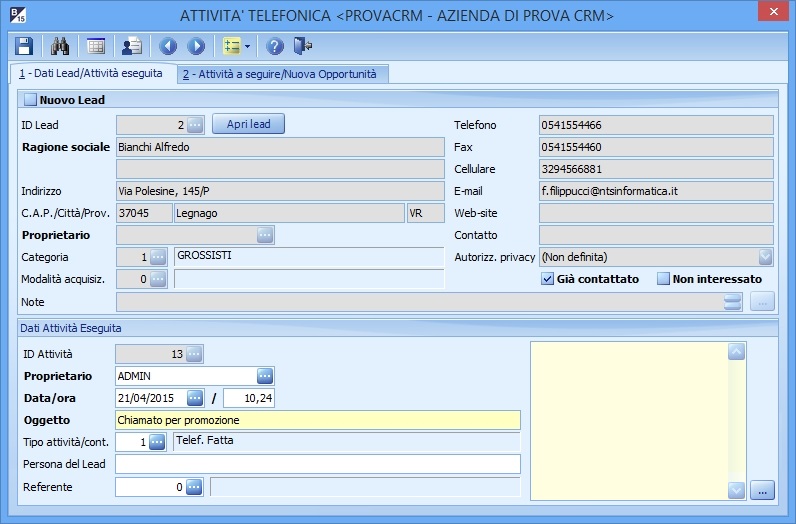Open Tipo attività/cont. lookup button
Viewport: 796px width, 524px height.
157,442
